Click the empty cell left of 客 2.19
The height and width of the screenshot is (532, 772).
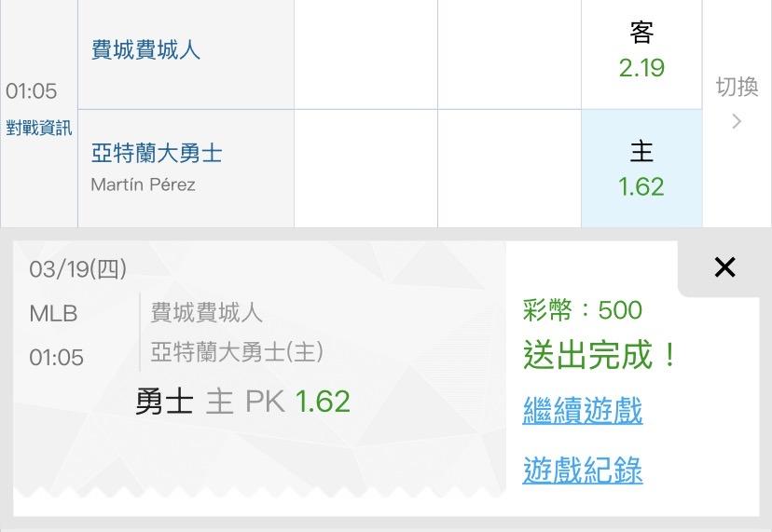[x=509, y=54]
